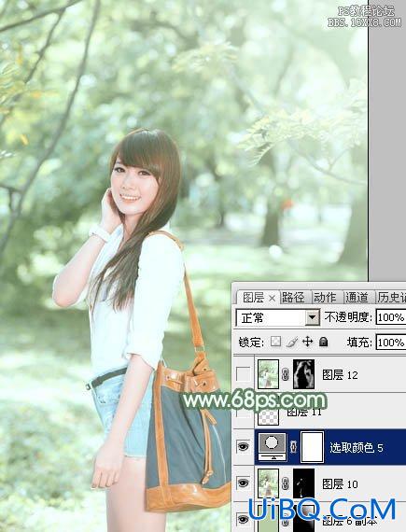406x532 pixels.
Task: Enable lock position move icon
Action: [308, 342]
